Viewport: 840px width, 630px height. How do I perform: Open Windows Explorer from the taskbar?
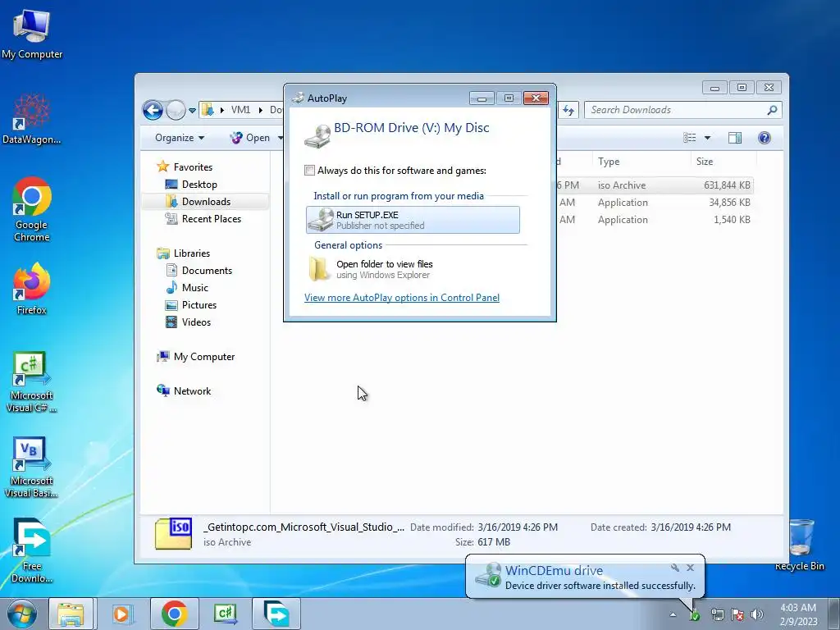tap(71, 614)
